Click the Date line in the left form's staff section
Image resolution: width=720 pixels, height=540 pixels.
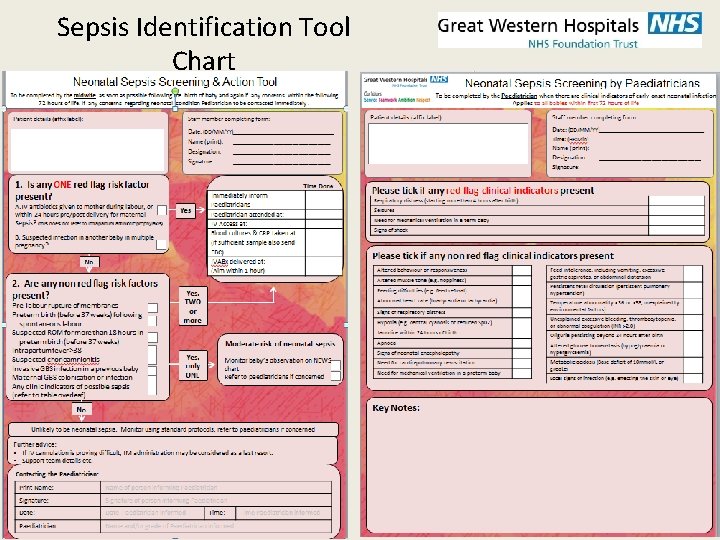[283, 132]
